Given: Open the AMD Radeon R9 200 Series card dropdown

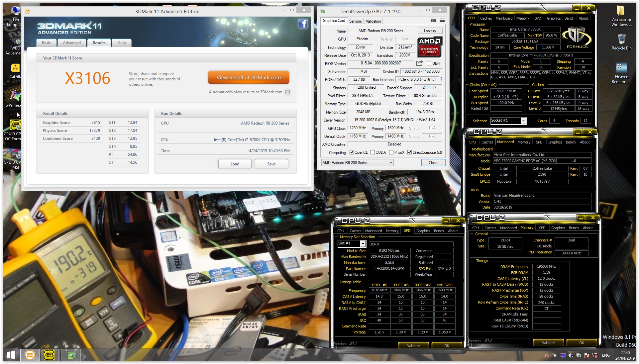Looking at the screenshot, I should pyautogui.click(x=357, y=163).
